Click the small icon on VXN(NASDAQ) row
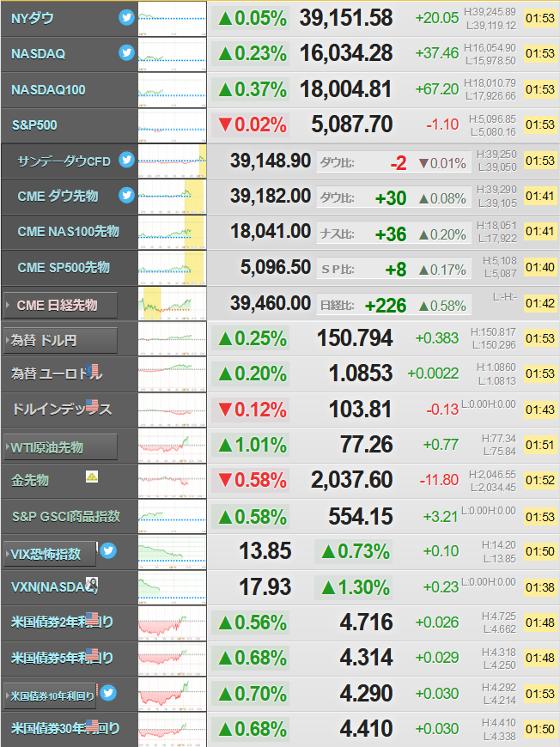Screen dimensions: 560x747 coord(92,584)
